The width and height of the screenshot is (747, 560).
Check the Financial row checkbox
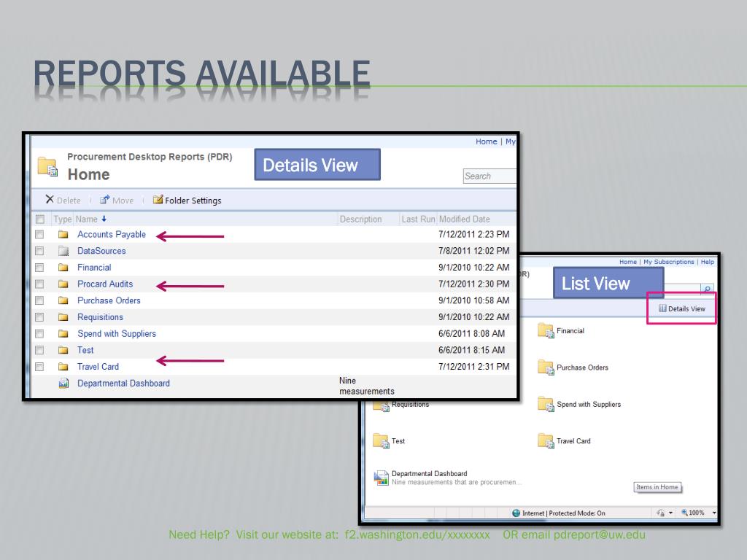(x=39, y=268)
